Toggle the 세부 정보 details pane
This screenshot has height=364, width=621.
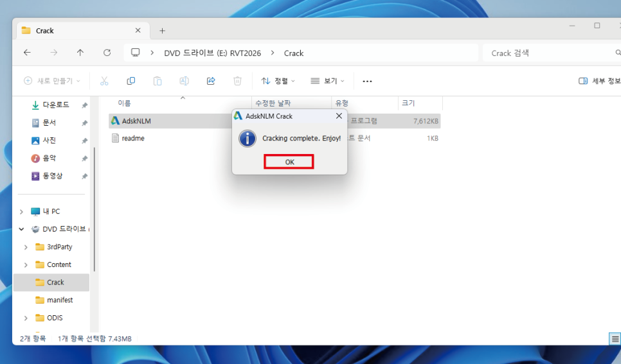pos(599,81)
